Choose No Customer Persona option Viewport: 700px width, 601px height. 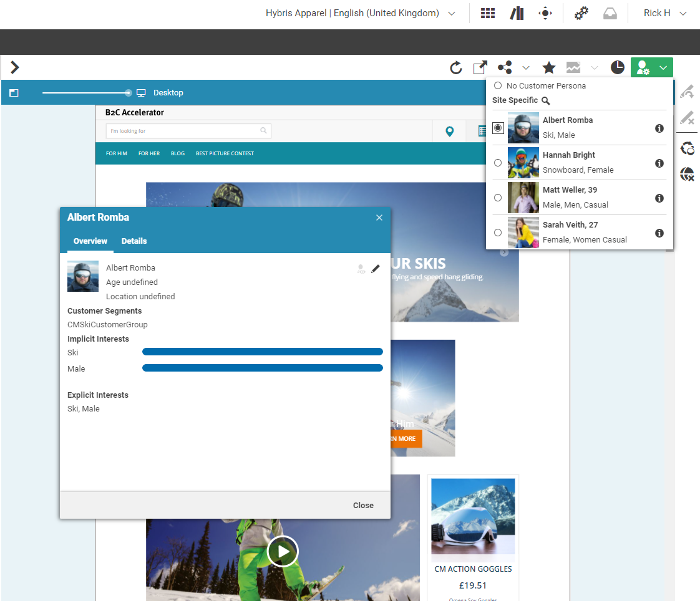point(498,85)
